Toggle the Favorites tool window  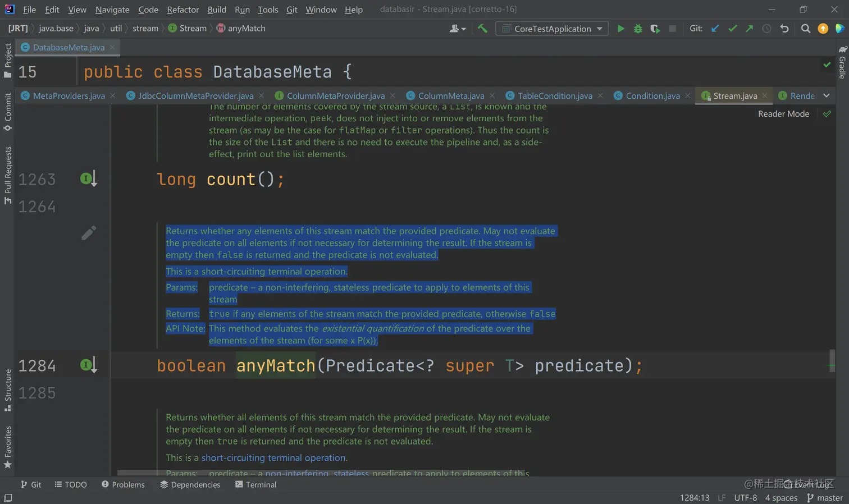tap(8, 447)
